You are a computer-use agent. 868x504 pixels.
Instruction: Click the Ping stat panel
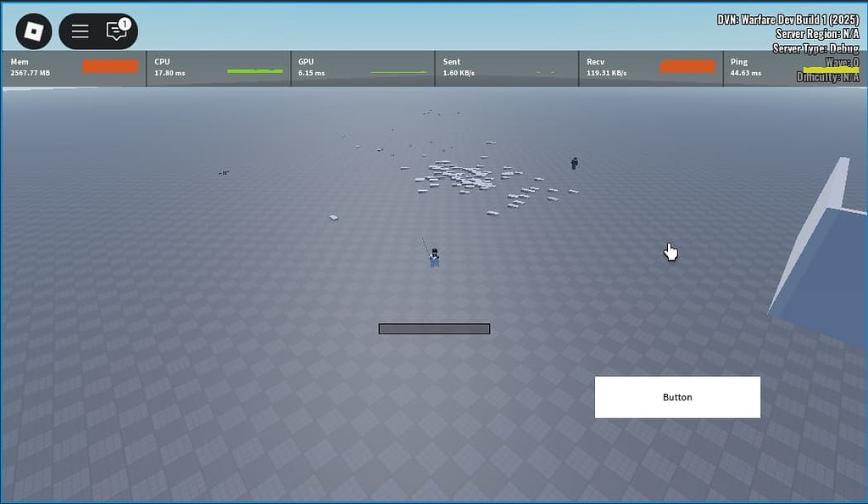click(x=793, y=68)
